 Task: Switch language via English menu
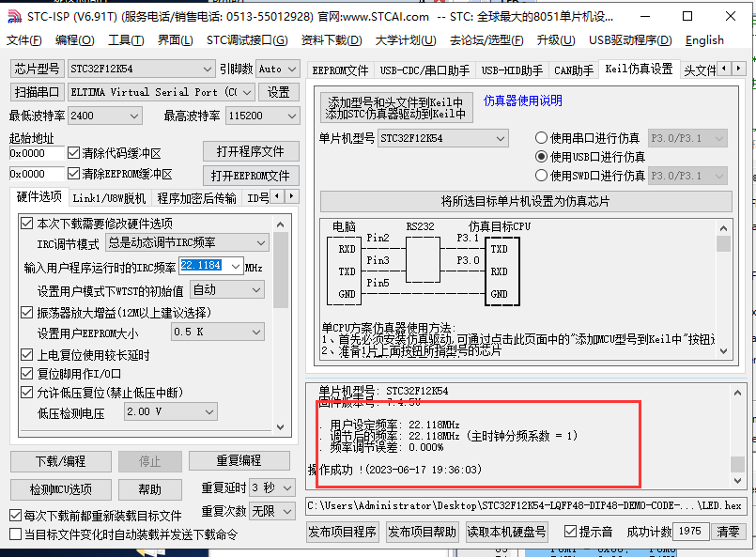(704, 40)
